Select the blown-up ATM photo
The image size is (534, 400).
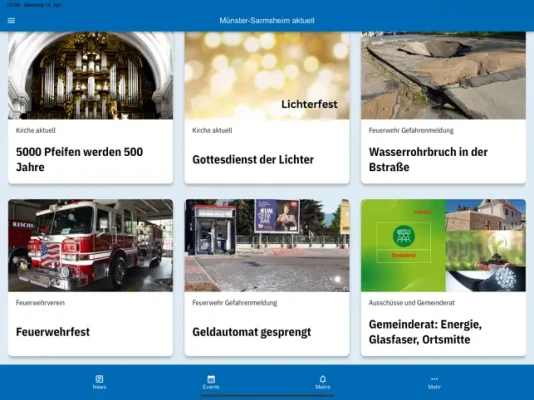pos(267,245)
